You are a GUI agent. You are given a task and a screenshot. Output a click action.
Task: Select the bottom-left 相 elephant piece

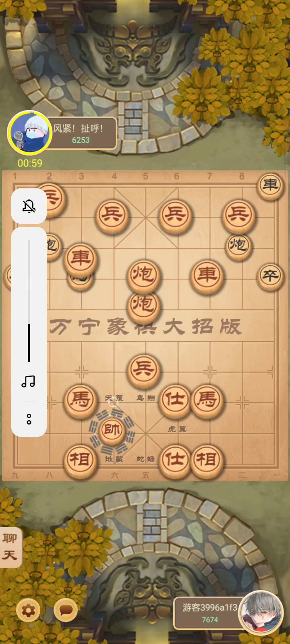click(80, 460)
